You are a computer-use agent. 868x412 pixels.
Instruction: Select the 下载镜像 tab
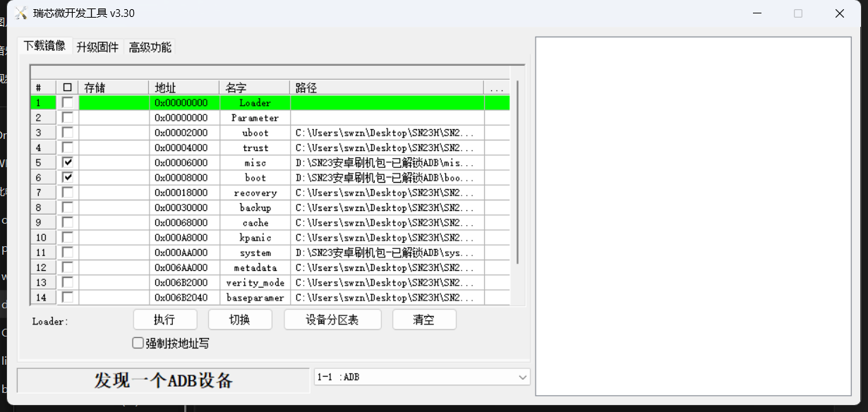tap(44, 46)
